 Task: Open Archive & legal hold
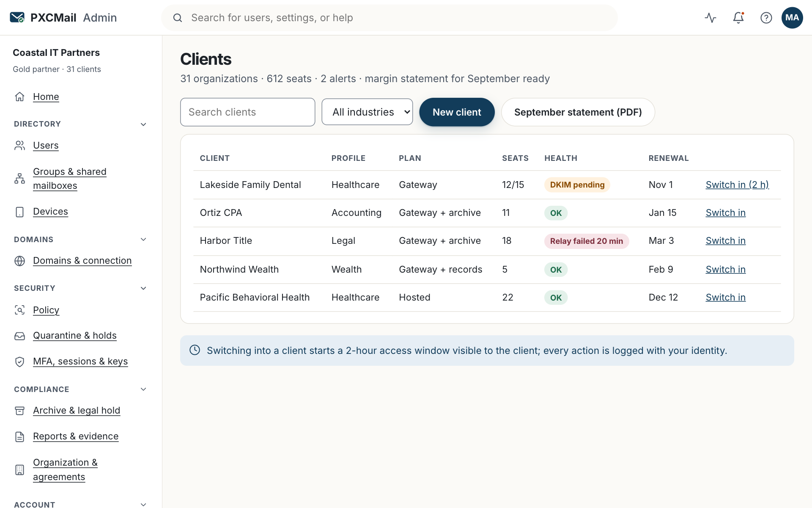[x=77, y=411]
